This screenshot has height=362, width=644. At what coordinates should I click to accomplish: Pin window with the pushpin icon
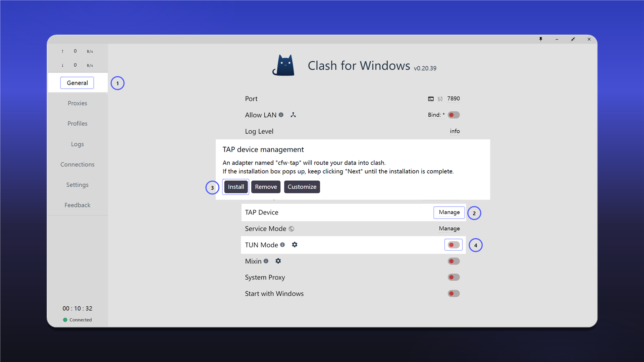541,39
